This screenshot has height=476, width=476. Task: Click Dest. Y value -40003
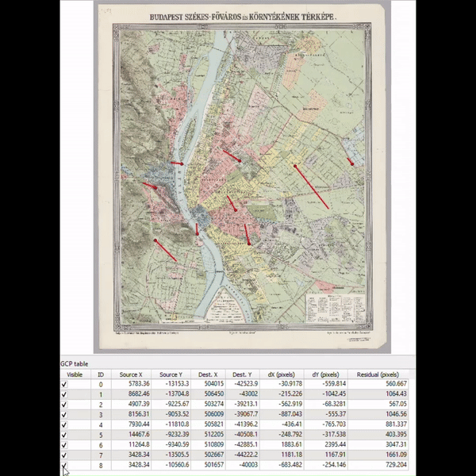(x=248, y=465)
